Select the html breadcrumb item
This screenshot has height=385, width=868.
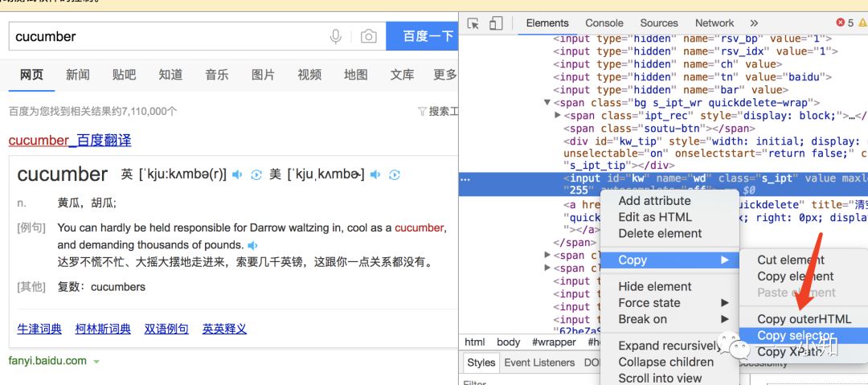pos(475,342)
